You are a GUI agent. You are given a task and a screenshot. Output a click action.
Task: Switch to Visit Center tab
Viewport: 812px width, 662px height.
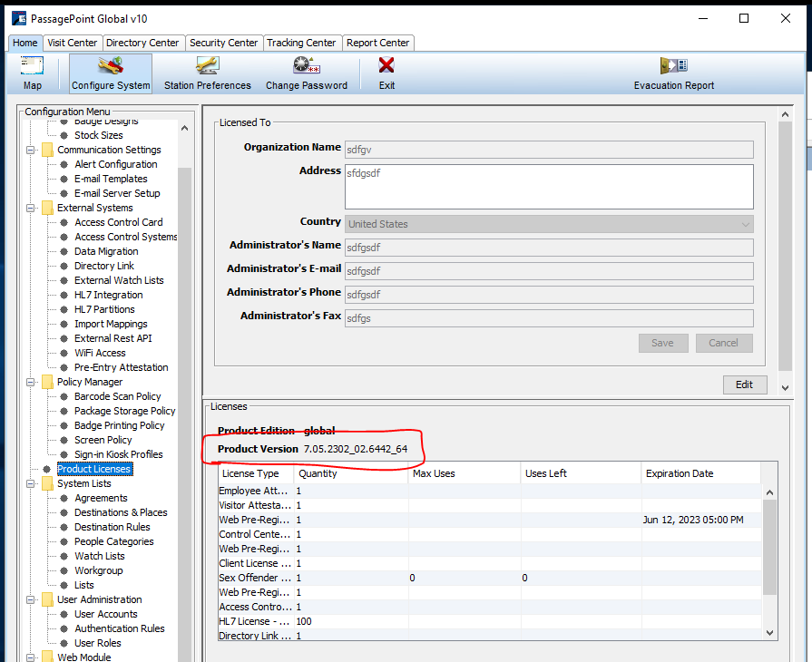(x=72, y=43)
